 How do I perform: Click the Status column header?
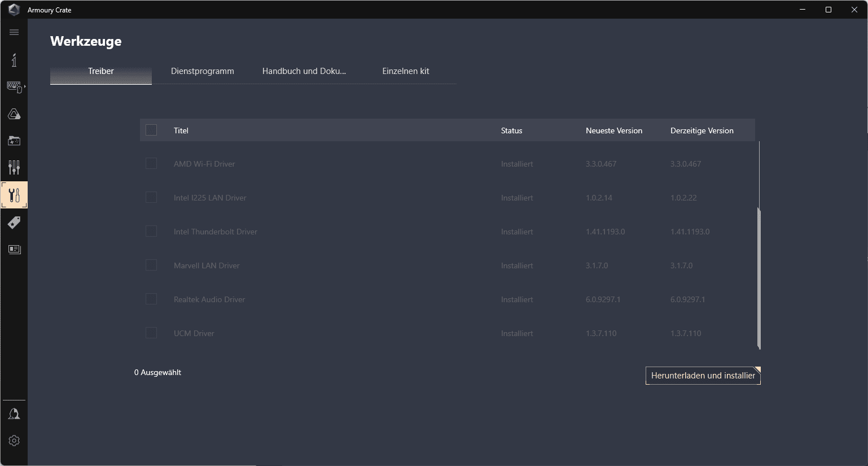click(x=512, y=130)
